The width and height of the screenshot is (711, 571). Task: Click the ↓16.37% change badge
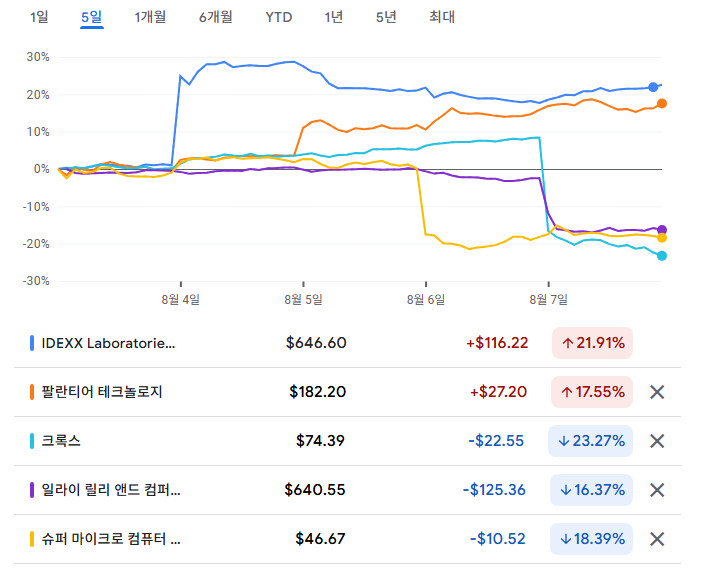(591, 490)
